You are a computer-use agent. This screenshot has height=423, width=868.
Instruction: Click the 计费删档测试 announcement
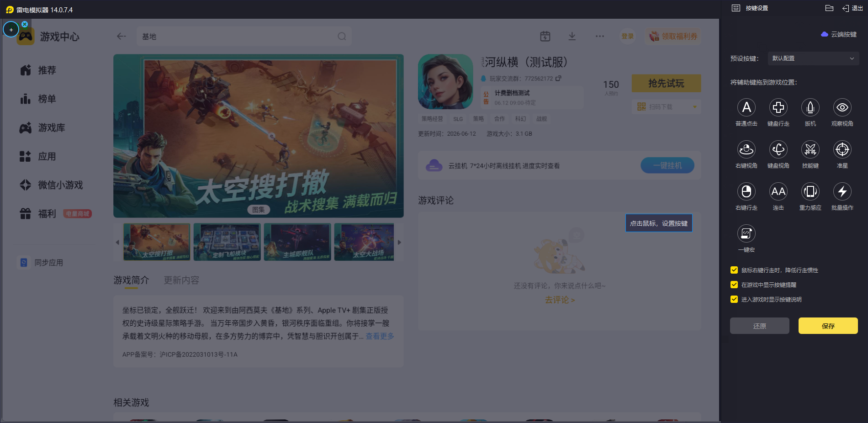click(532, 97)
